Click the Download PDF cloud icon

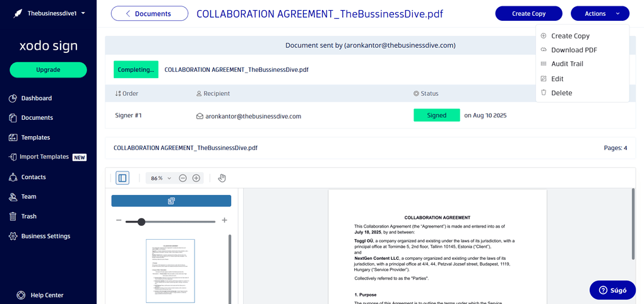click(544, 50)
